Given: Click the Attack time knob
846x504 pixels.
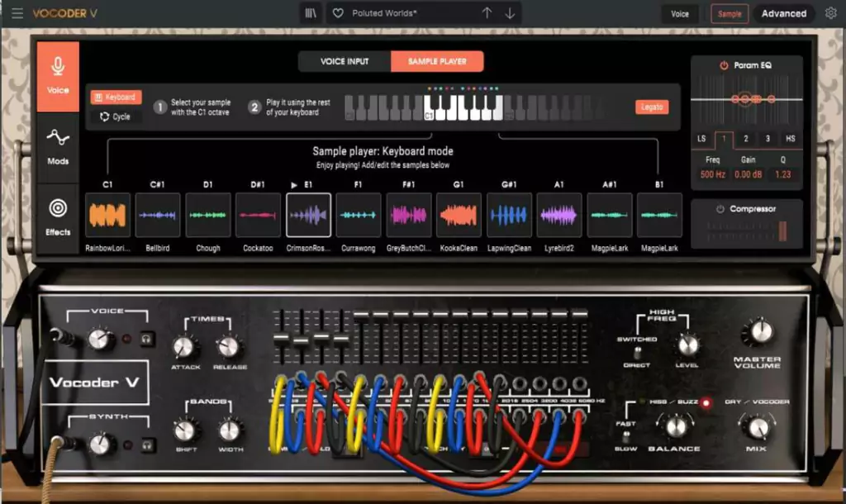Looking at the screenshot, I should pos(184,347).
